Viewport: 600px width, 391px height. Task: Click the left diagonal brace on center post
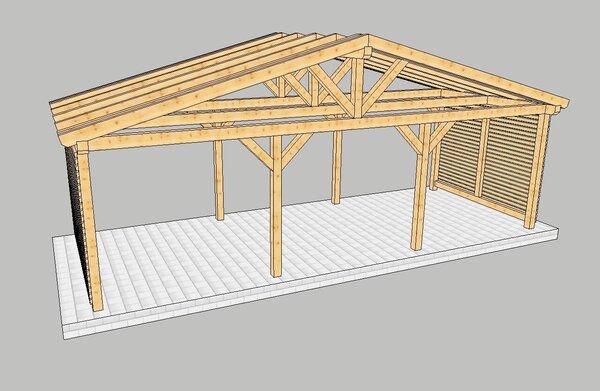point(256,153)
